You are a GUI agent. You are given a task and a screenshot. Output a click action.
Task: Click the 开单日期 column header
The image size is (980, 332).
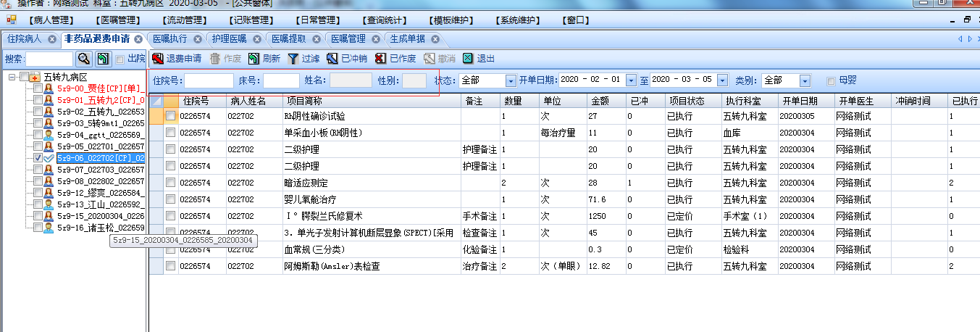806,101
